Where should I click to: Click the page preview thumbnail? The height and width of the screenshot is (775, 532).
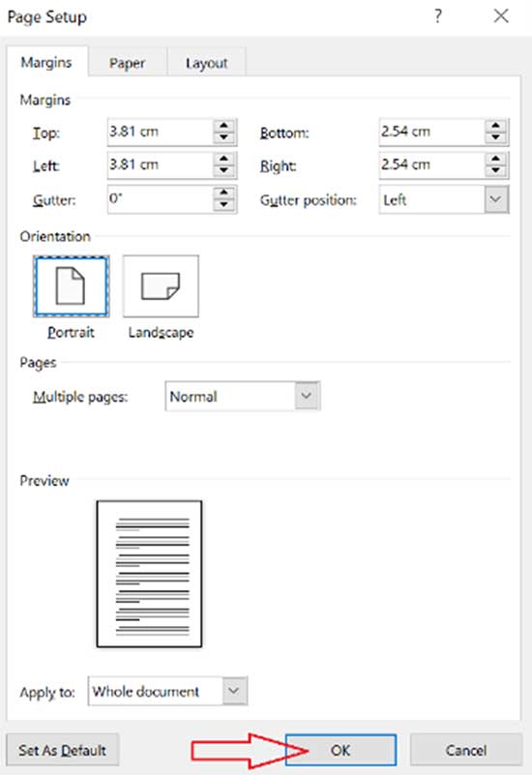pos(149,574)
